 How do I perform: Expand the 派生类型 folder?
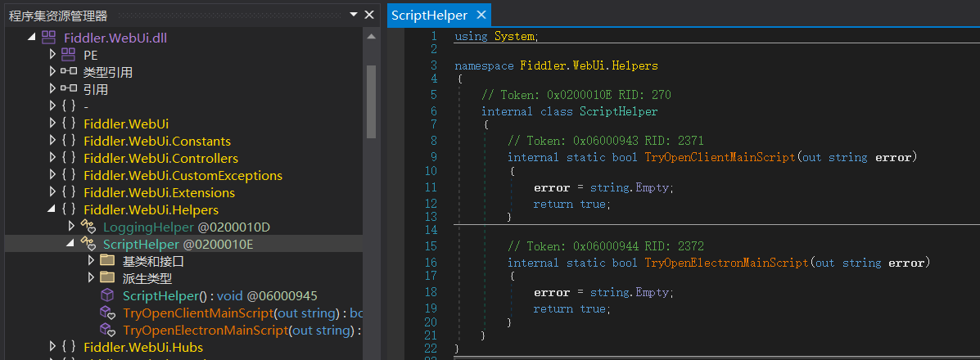click(x=91, y=278)
